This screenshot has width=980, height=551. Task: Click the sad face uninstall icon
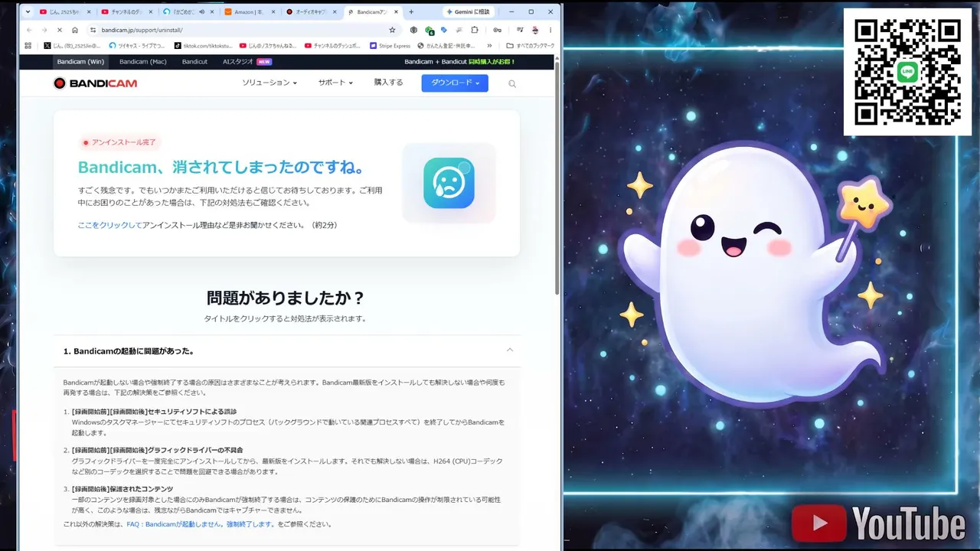[449, 183]
